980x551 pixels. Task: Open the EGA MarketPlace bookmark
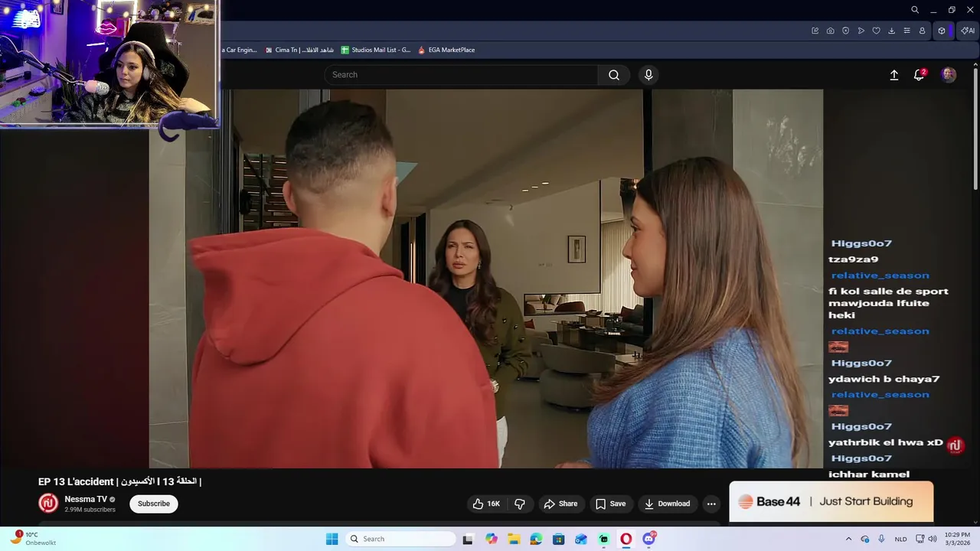446,50
